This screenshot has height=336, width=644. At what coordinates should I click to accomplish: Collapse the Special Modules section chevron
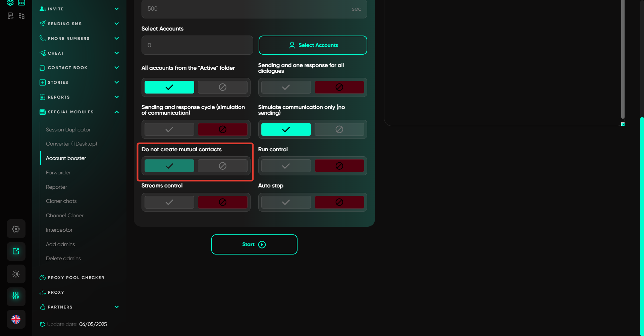(116, 112)
